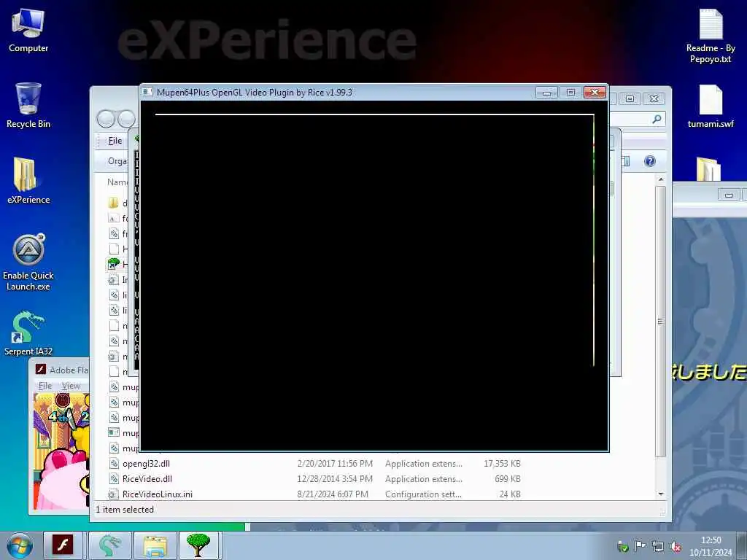The width and height of the screenshot is (747, 560).
Task: Toggle the Explorer preview pane icon
Action: click(x=625, y=161)
